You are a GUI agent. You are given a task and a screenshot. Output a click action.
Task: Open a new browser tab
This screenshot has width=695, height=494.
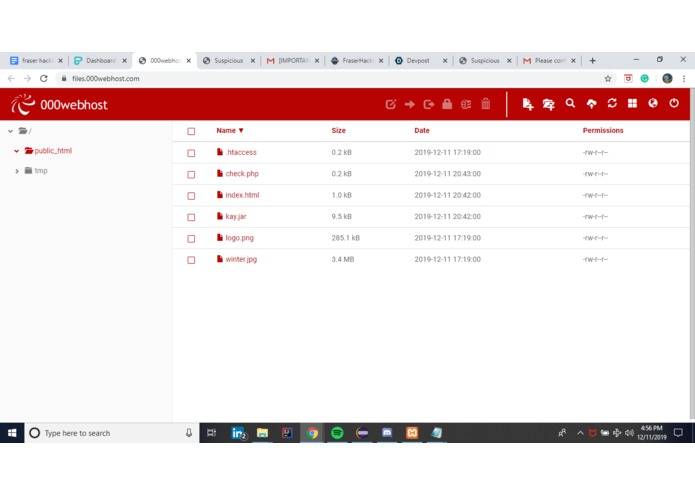point(593,61)
